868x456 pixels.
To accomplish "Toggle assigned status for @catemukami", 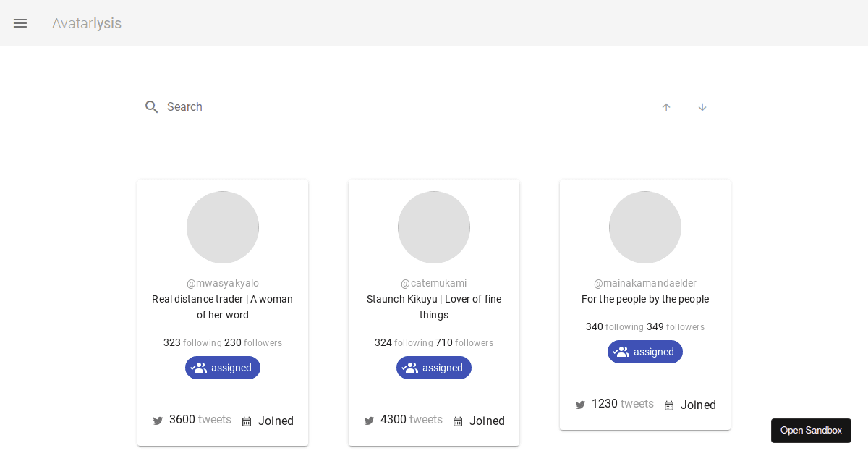I will click(x=434, y=368).
